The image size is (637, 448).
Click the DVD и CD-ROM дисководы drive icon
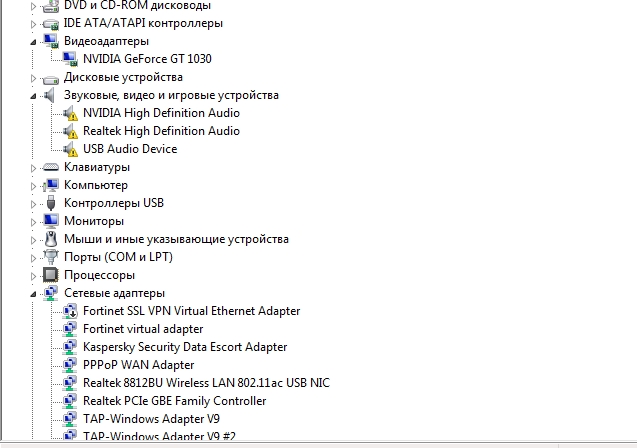point(51,6)
